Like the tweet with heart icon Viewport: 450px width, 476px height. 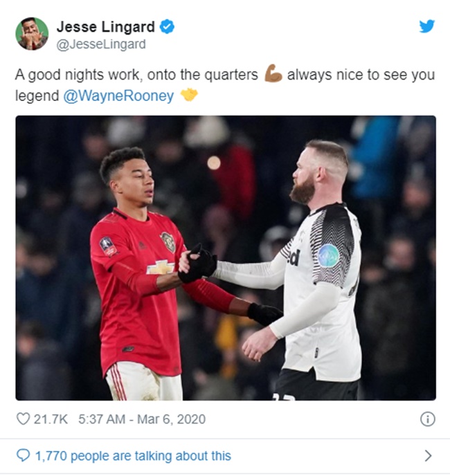pos(23,419)
